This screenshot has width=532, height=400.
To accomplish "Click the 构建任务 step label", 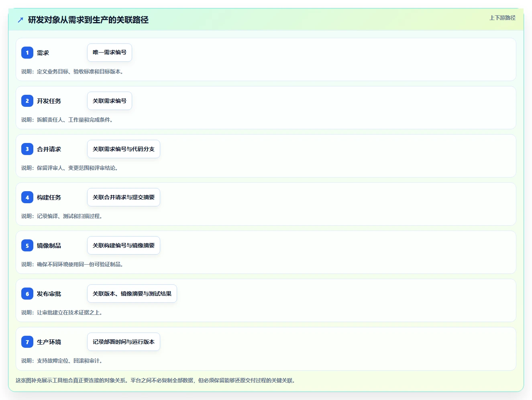I will pos(49,197).
